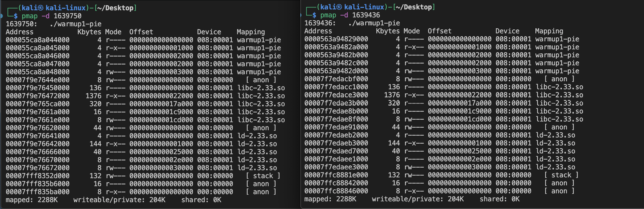This screenshot has height=209, width=644.
Task: Click the [ stack ] mapping in left pane
Action: [x=263, y=176]
